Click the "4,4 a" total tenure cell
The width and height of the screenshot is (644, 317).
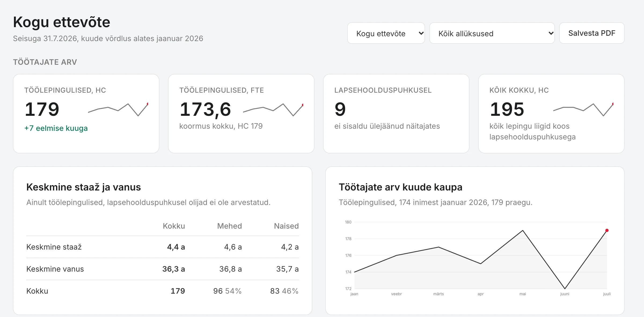176,247
